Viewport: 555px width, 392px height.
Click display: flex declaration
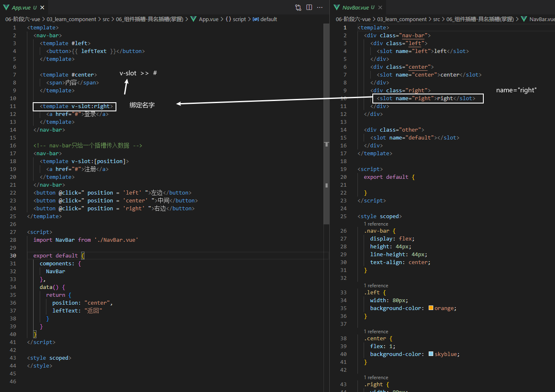click(x=392, y=238)
